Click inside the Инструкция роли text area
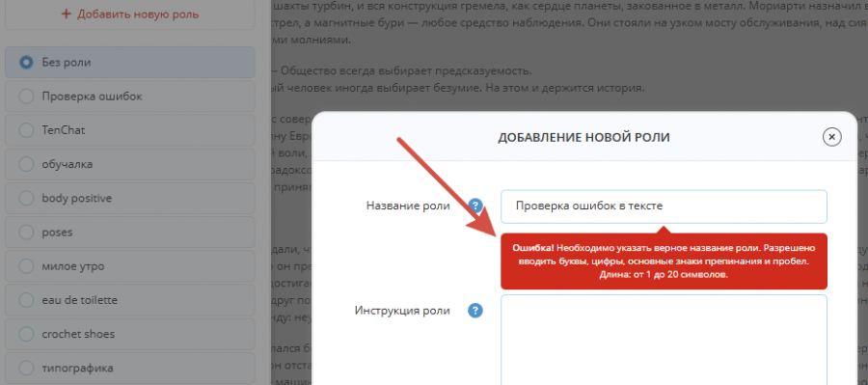This screenshot has height=385, width=868. (664, 340)
